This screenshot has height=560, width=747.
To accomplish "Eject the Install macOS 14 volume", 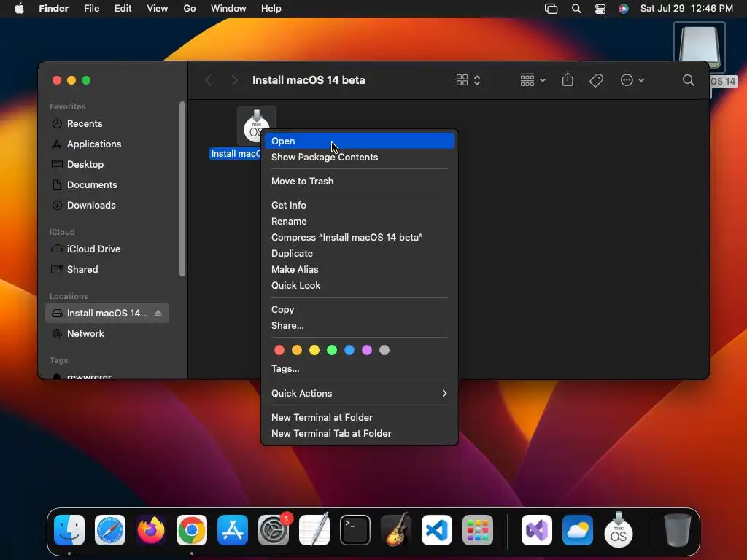I will point(158,313).
